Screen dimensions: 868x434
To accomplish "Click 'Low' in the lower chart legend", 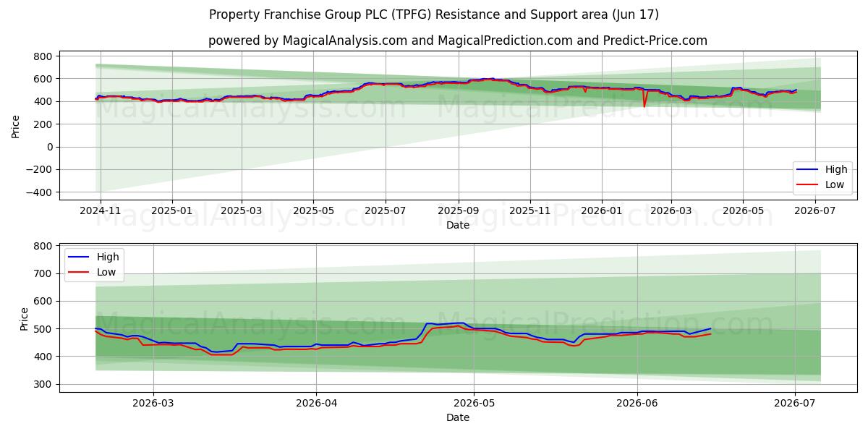I will point(106,272).
